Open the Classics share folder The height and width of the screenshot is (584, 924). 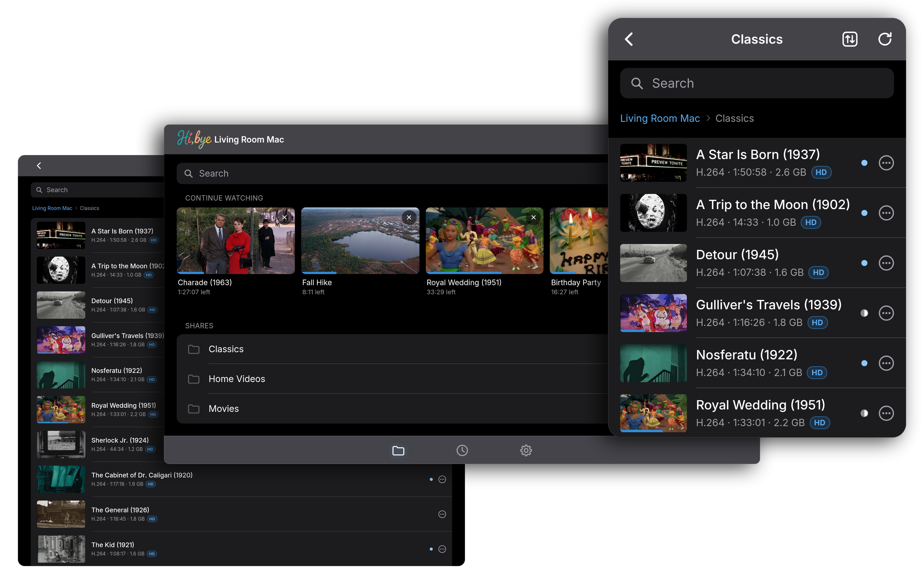[392, 349]
